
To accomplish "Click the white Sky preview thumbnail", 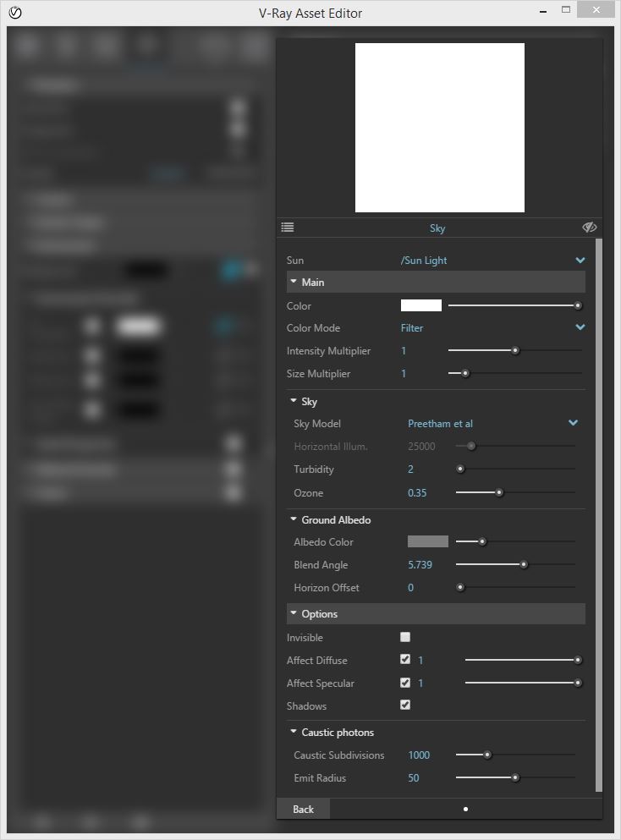I will click(x=439, y=128).
